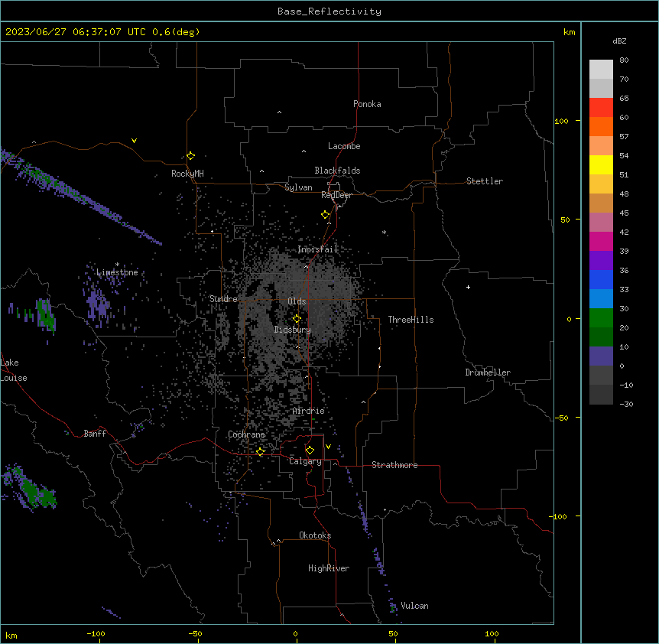Click the 100 tick on the right vertical axis

pyautogui.click(x=561, y=121)
